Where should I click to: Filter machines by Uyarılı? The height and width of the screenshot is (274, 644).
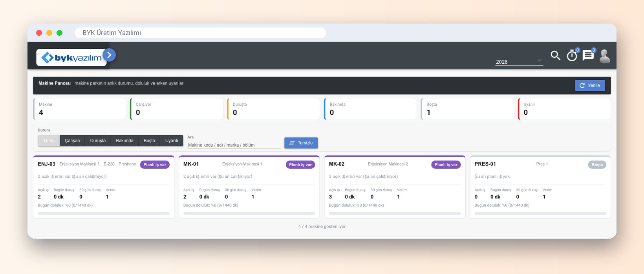[x=172, y=140]
